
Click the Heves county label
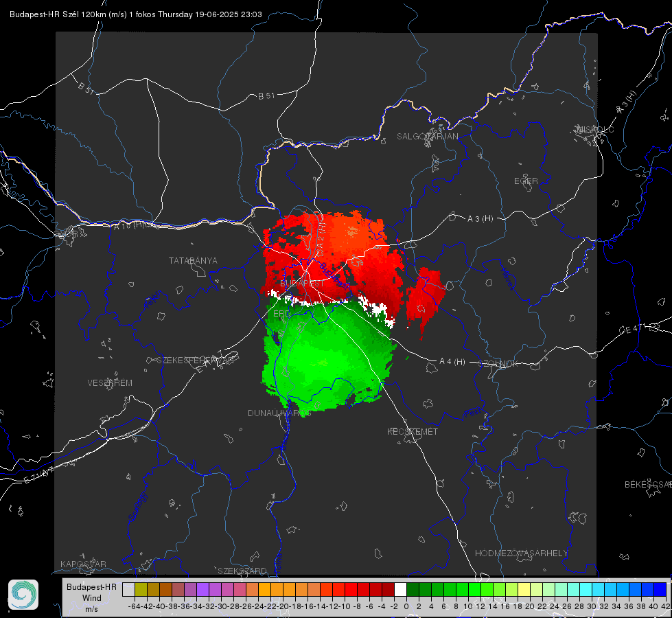point(507,279)
